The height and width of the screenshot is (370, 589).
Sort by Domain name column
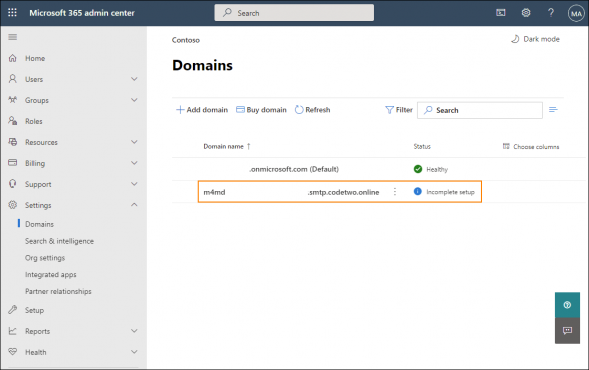click(x=227, y=146)
